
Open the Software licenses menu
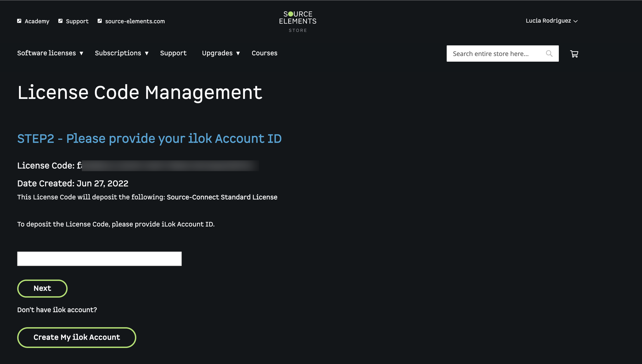click(x=47, y=53)
